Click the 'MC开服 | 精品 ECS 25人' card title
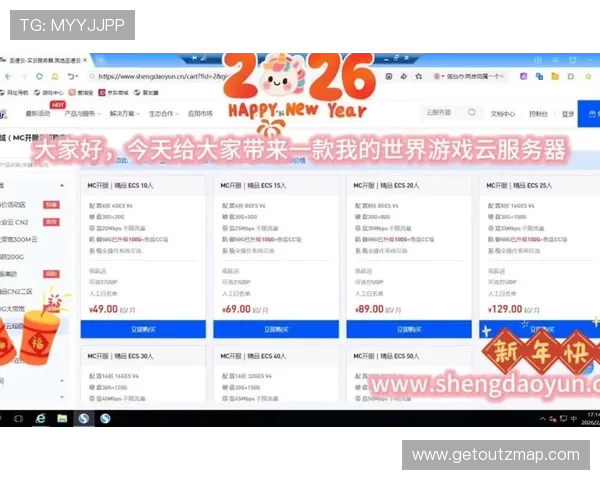Image resolution: width=600 pixels, height=480 pixels. coord(519,186)
